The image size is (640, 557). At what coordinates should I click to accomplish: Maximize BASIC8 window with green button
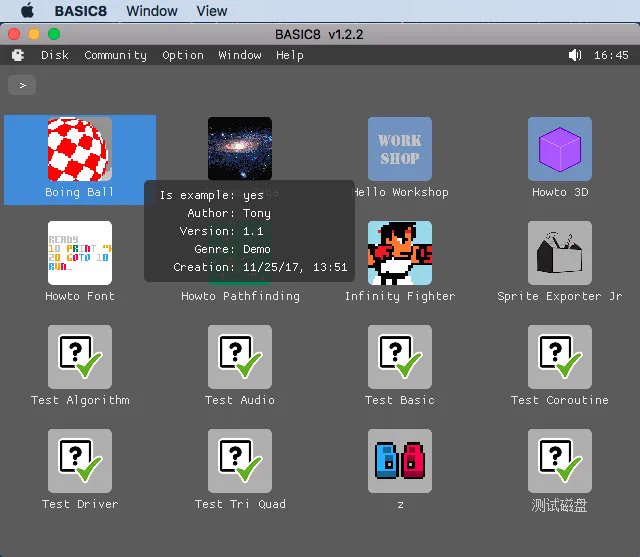point(54,34)
